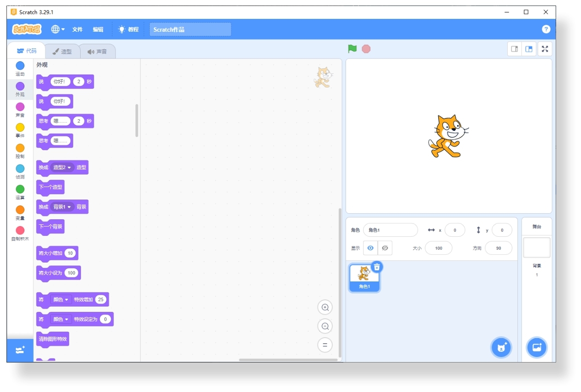Screen dimensions: 581x392
Task: Select the 控制 control category
Action: coord(20,151)
